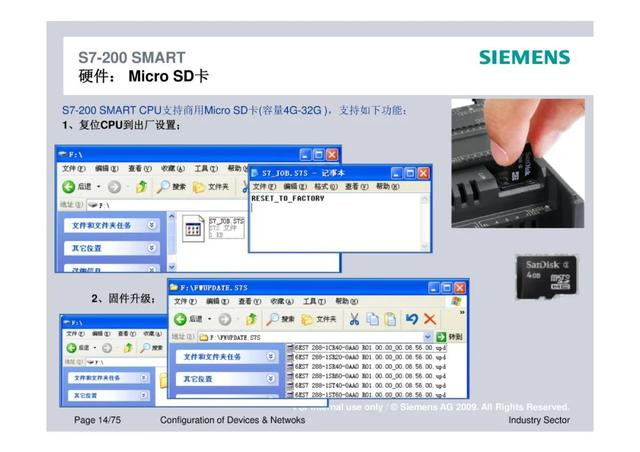Click the greyed Forward arrow in the F:\ window beside Notepad
Screen dimensions: 640x452
click(114, 187)
